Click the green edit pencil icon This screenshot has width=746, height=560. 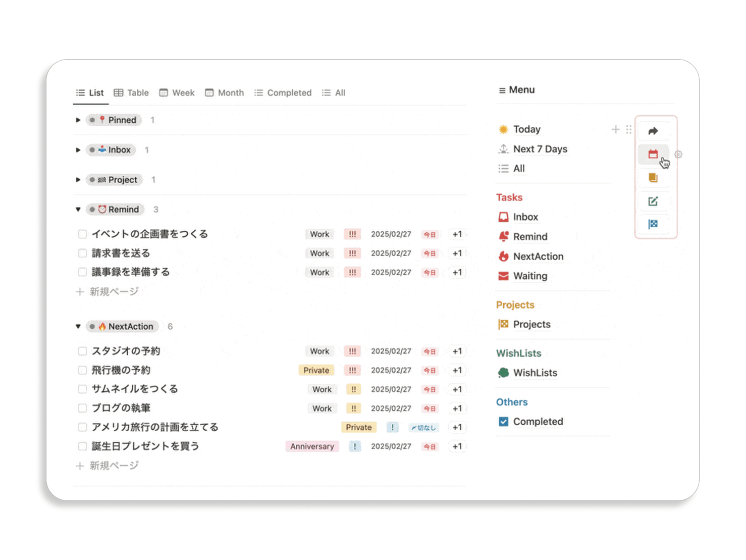click(653, 201)
